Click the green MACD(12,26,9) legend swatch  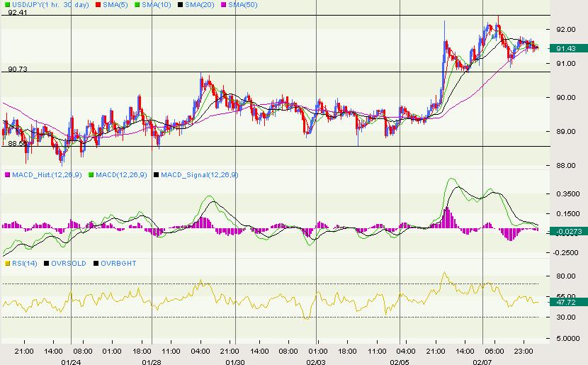91,175
